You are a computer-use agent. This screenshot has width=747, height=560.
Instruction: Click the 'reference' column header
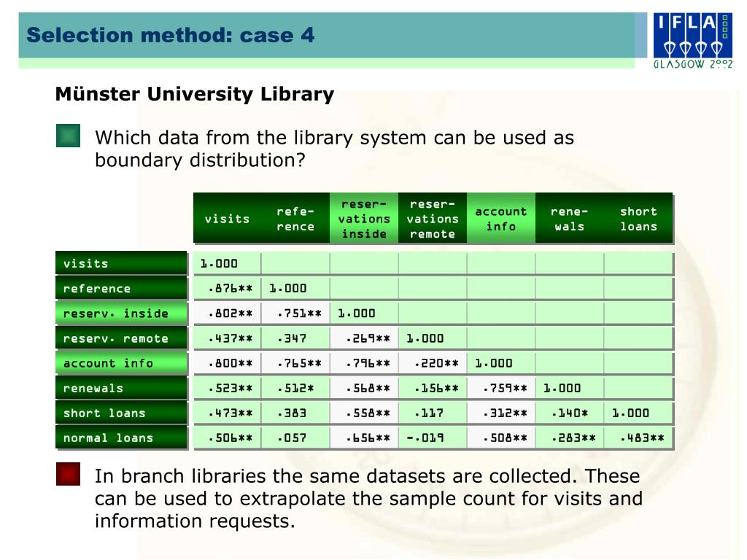(x=295, y=219)
